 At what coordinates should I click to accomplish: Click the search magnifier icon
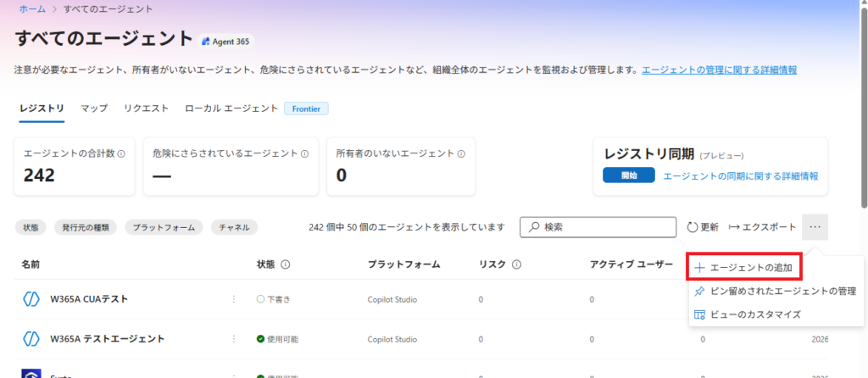point(534,227)
